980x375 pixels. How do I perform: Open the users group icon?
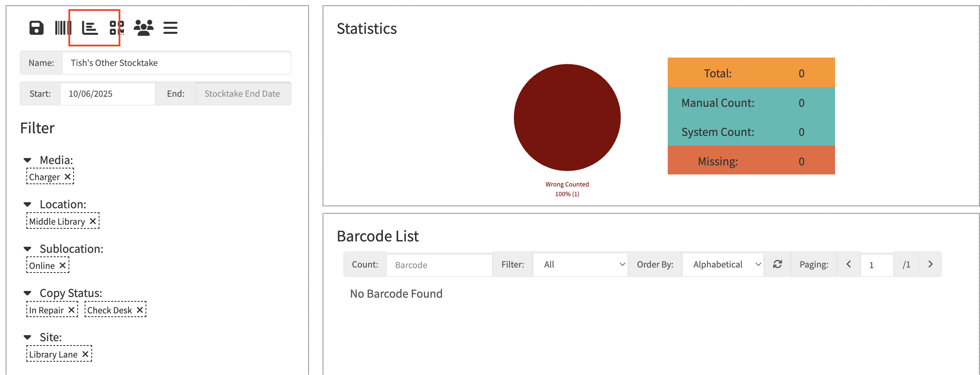pyautogui.click(x=144, y=27)
